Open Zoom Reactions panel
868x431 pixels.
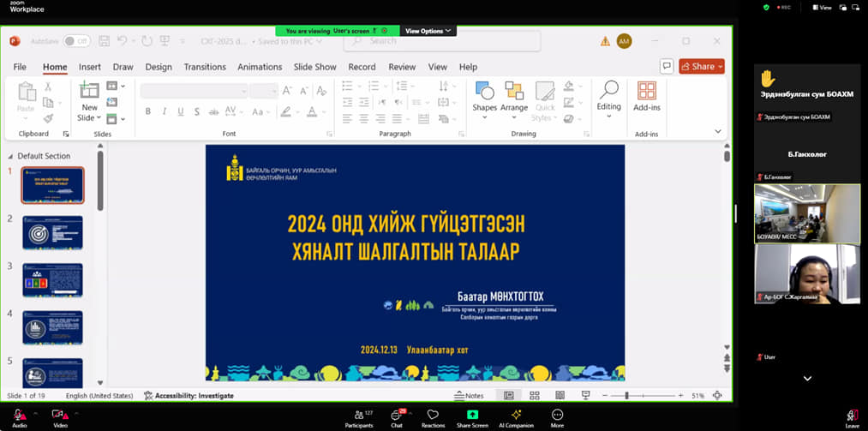tap(433, 417)
